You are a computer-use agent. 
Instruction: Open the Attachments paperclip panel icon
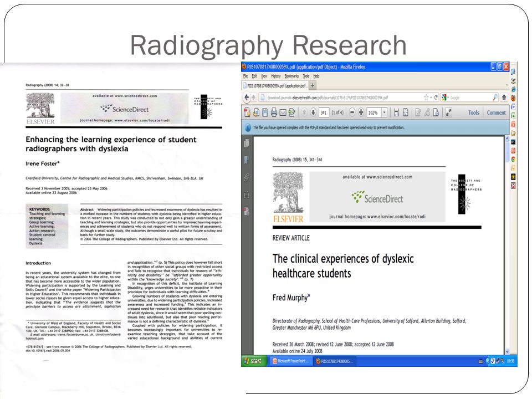(247, 177)
